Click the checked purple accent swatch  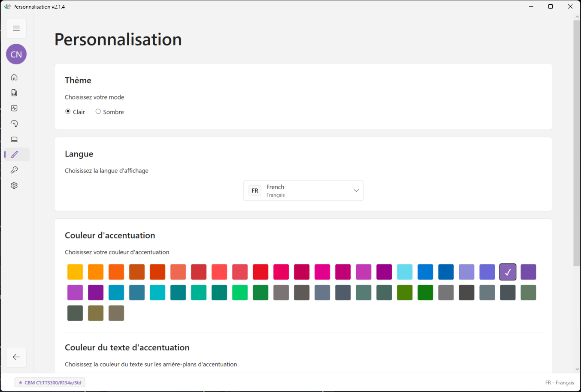[x=508, y=272]
